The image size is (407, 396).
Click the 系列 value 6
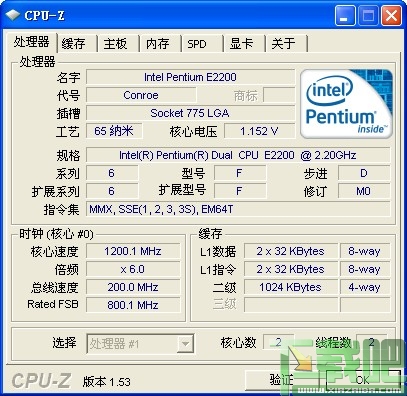pos(112,173)
